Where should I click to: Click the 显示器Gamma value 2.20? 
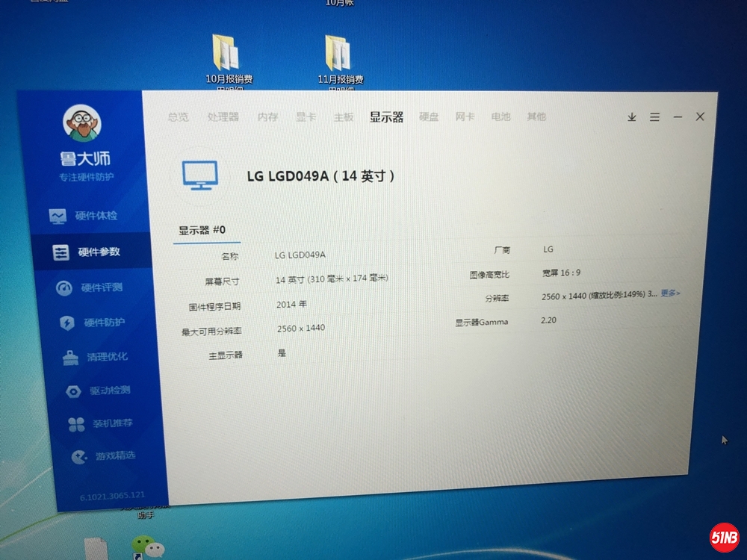click(549, 320)
